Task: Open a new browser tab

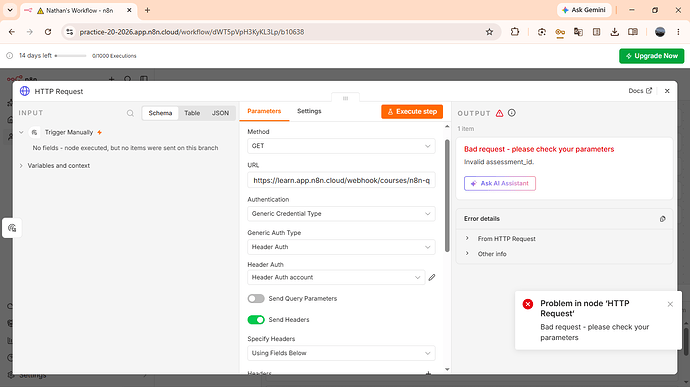Action: click(x=147, y=10)
